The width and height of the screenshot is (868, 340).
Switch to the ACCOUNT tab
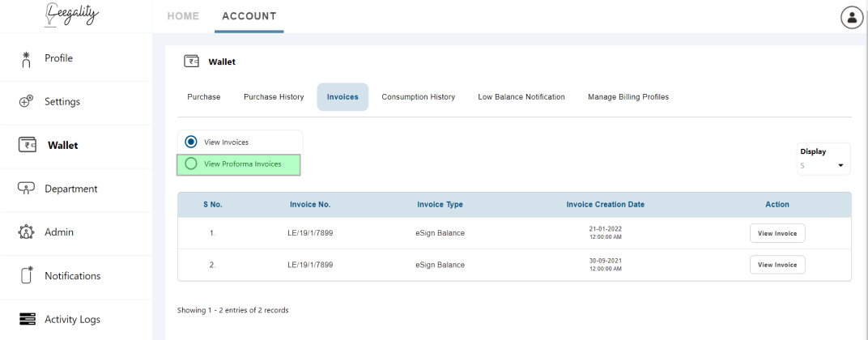coord(249,16)
